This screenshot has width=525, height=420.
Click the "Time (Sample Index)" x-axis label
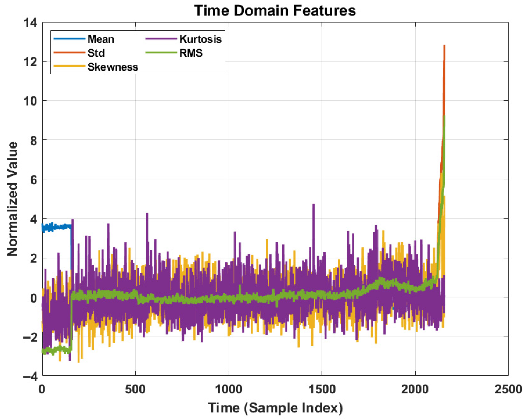275,408
